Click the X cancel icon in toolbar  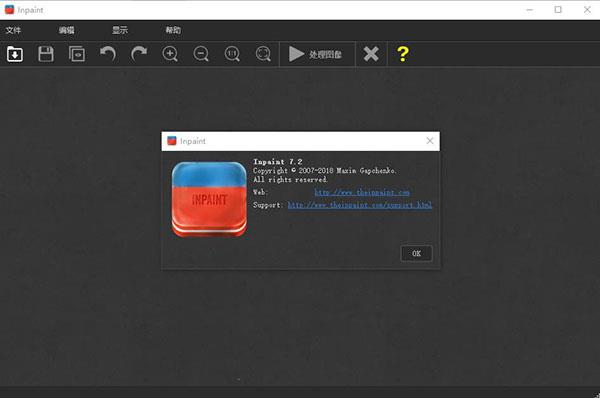pyautogui.click(x=371, y=54)
